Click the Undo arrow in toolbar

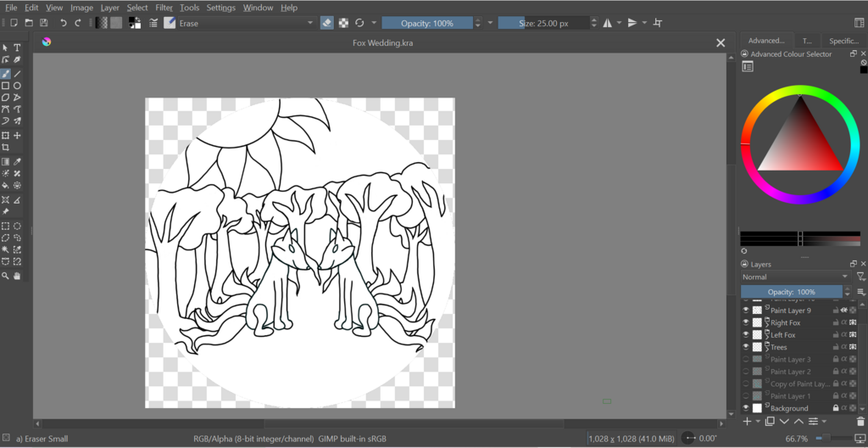63,23
